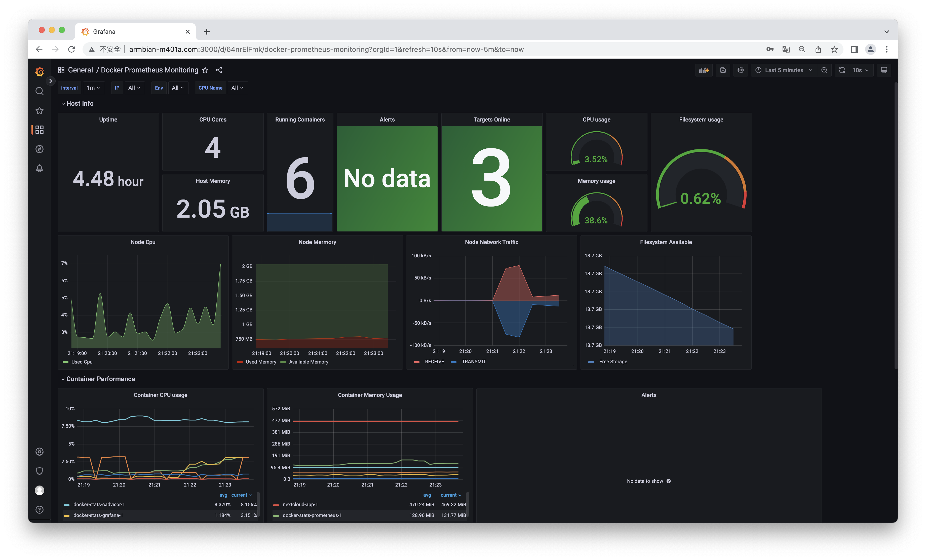Image resolution: width=926 pixels, height=560 pixels.
Task: Open the Last 5 minutes time picker
Action: coord(784,70)
